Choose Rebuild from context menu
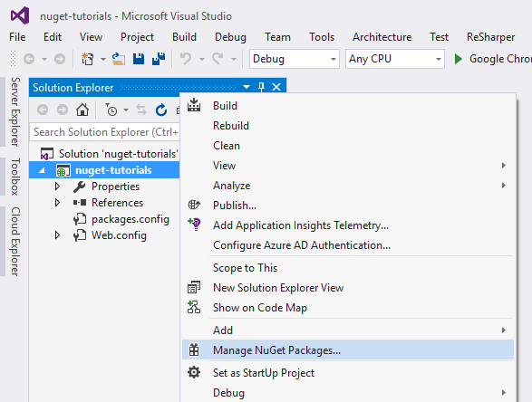The image size is (532, 402). (x=348, y=126)
